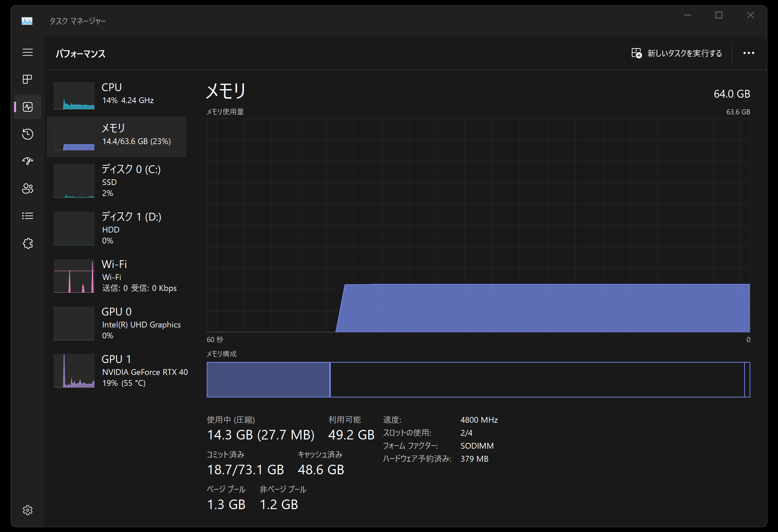The image size is (778, 532).
Task: Open the Users page icon
Action: (28, 188)
